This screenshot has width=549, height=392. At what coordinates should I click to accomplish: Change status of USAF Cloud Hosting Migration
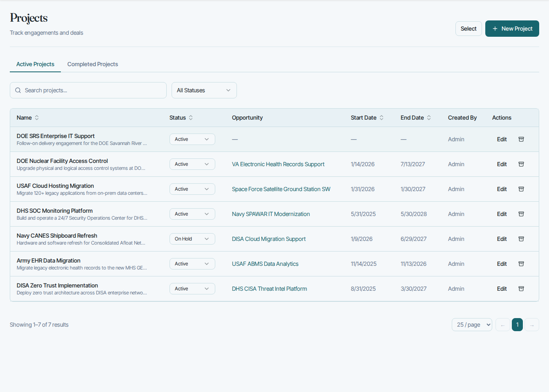[x=192, y=189]
